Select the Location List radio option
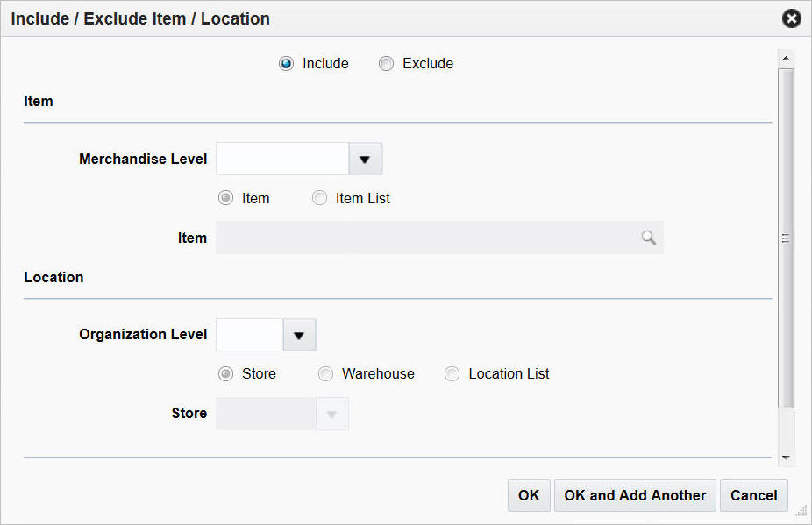The image size is (812, 525). click(452, 373)
